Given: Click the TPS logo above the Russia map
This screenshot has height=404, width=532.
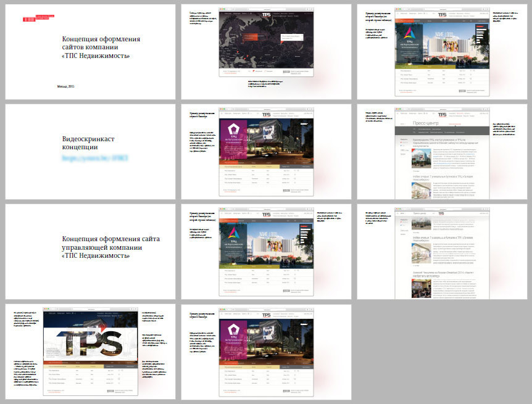Looking at the screenshot, I should (x=266, y=14).
